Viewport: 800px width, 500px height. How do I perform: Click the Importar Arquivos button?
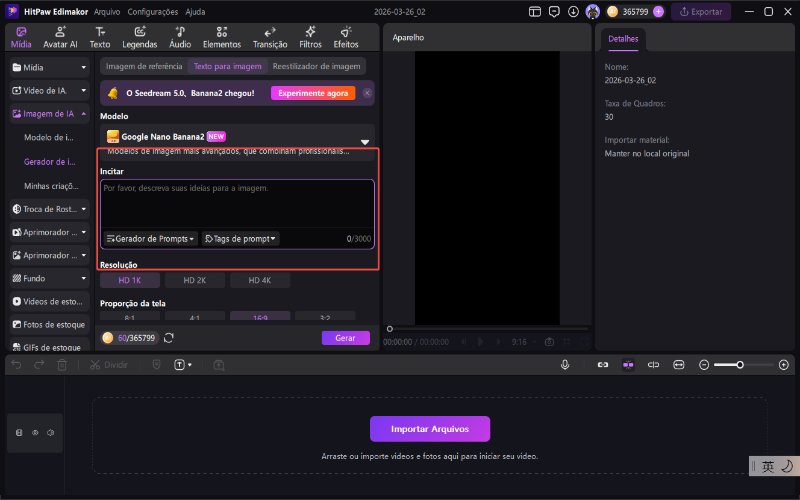pos(430,429)
